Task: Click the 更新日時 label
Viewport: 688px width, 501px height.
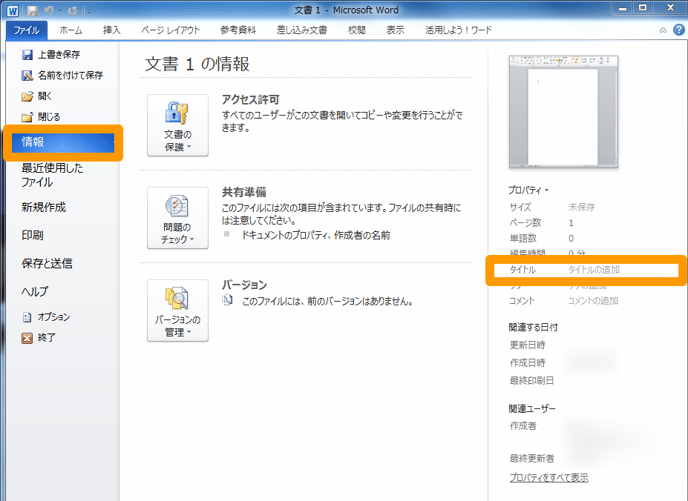Action: pyautogui.click(x=527, y=345)
